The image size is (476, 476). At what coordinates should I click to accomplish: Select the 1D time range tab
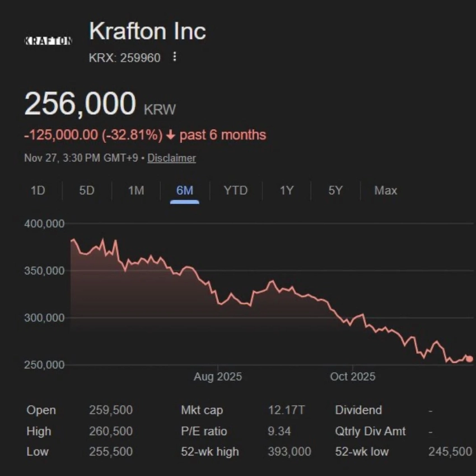click(38, 190)
